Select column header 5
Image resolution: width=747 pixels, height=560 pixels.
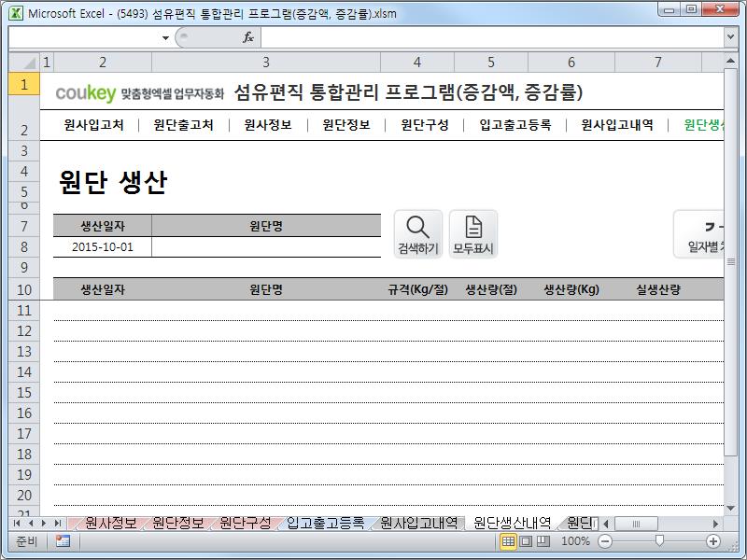pyautogui.click(x=491, y=62)
